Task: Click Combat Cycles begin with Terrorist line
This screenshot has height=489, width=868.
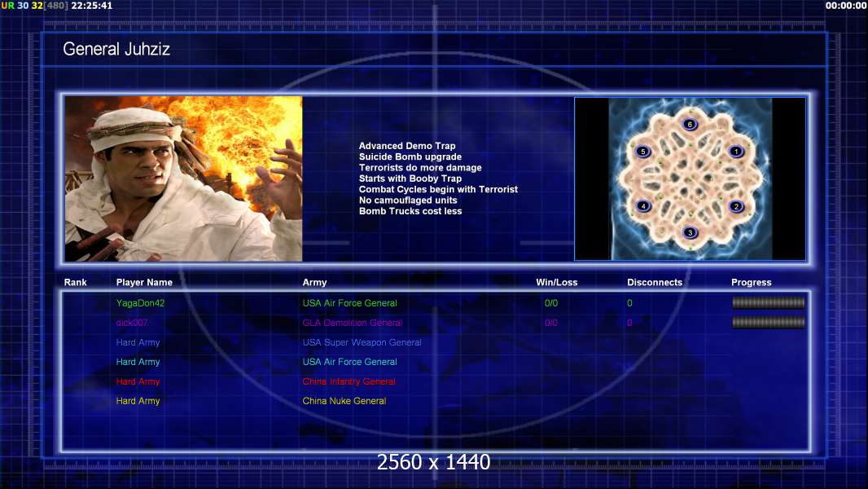Action: point(438,189)
